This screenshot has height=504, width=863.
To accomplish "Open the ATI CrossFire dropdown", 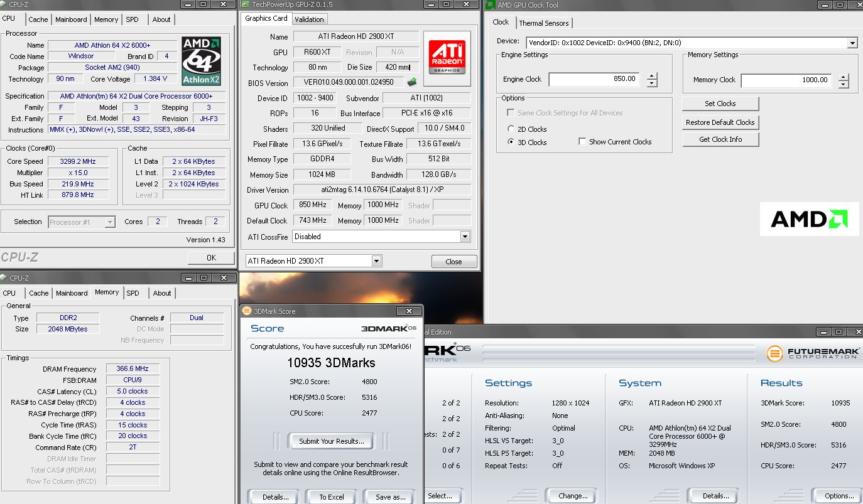I will pyautogui.click(x=465, y=237).
